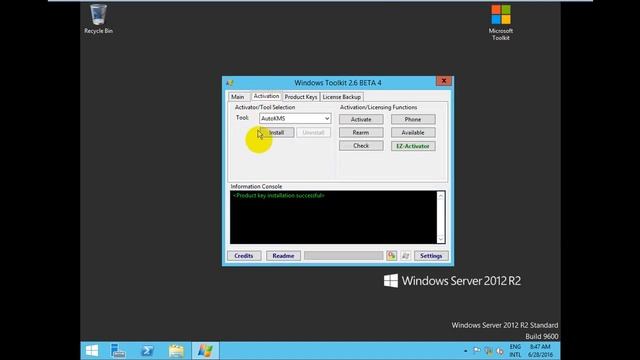Click the 'Activation/Licensing Functions' group label
This screenshot has height=360, width=640.
379,107
